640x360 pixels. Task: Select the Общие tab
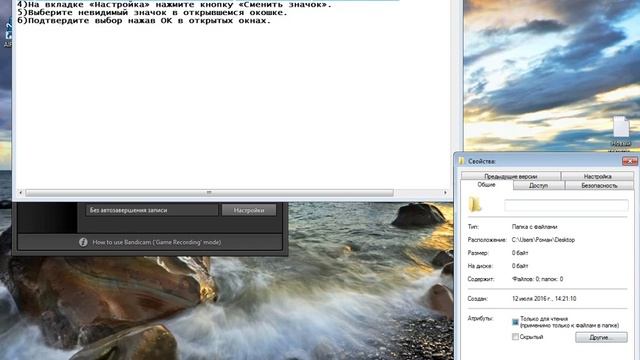click(486, 185)
